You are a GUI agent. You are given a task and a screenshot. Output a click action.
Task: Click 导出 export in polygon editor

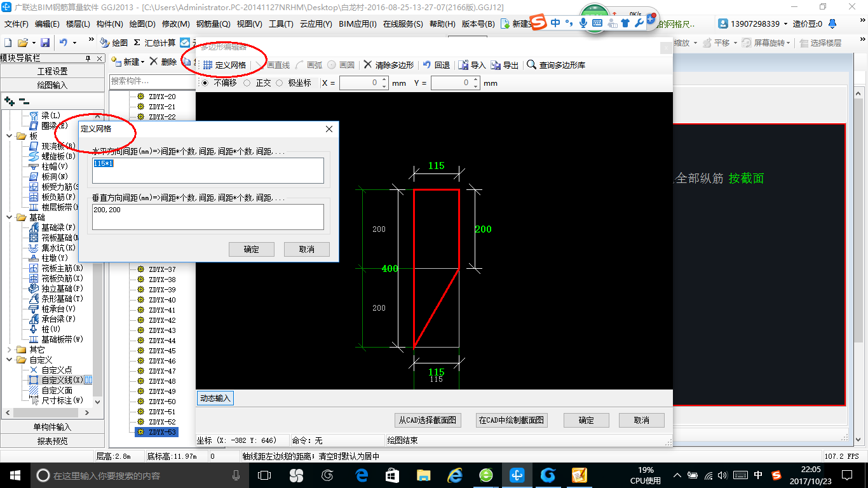point(505,65)
